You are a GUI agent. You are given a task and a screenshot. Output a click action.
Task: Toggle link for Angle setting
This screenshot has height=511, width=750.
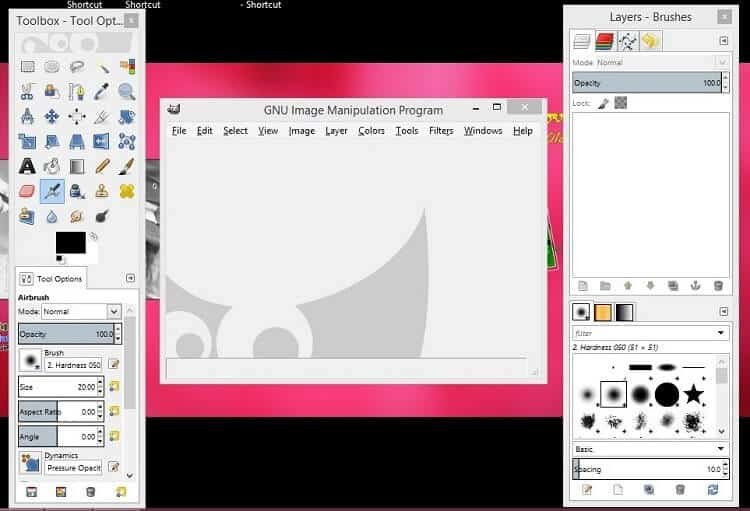(114, 436)
